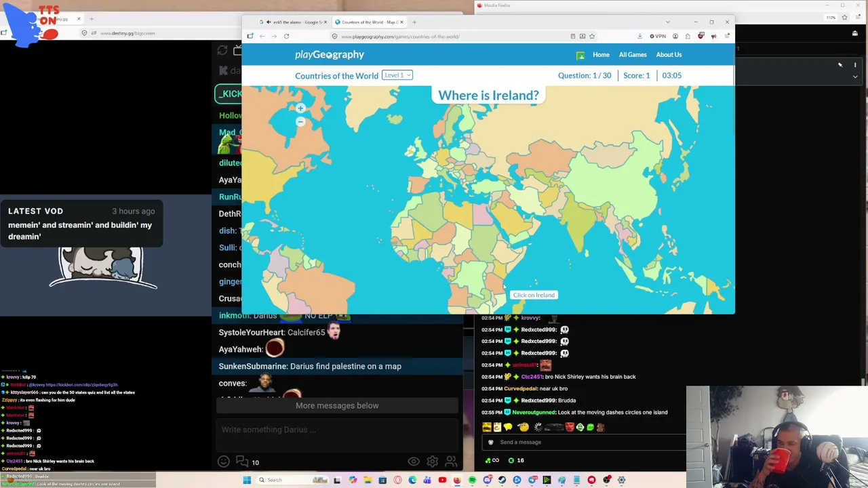Zoom out on the world map
Screen dimensions: 868x488
click(x=300, y=122)
